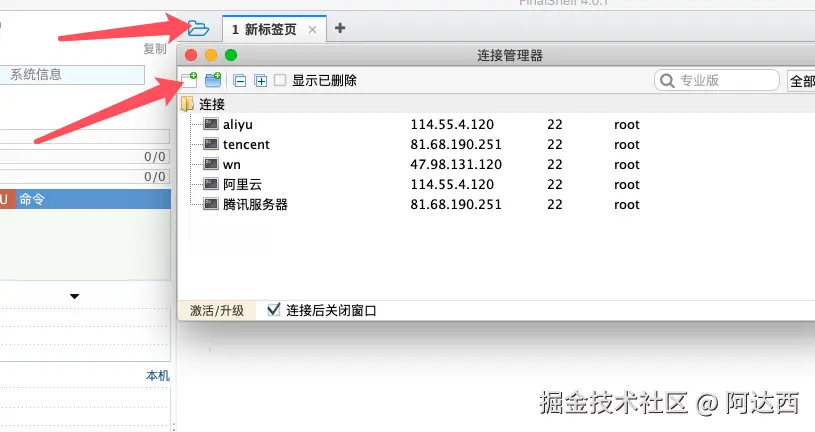This screenshot has height=432, width=815.
Task: Open the connection manager folder icon
Action: [x=198, y=28]
